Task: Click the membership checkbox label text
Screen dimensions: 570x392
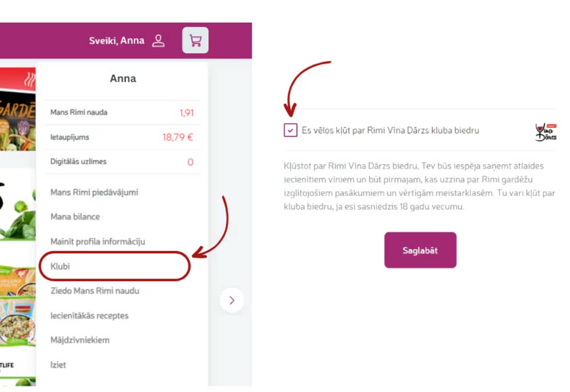Action: (390, 131)
